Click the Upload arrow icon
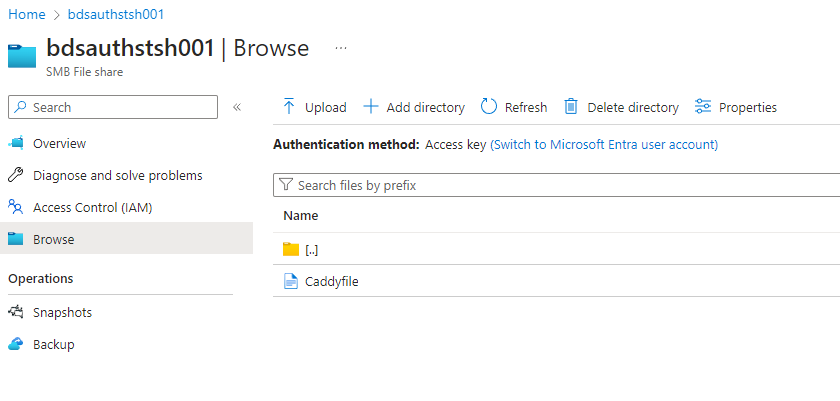Image resolution: width=840 pixels, height=401 pixels. [x=289, y=107]
